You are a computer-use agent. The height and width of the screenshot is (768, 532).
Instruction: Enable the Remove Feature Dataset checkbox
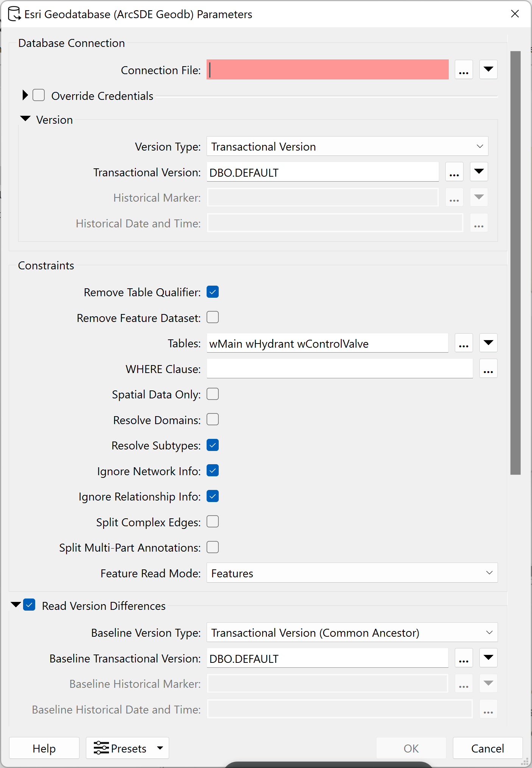213,317
